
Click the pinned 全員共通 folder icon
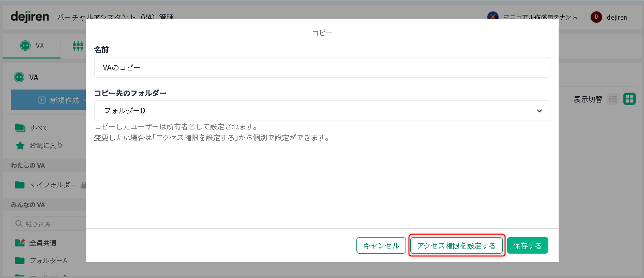[20, 243]
